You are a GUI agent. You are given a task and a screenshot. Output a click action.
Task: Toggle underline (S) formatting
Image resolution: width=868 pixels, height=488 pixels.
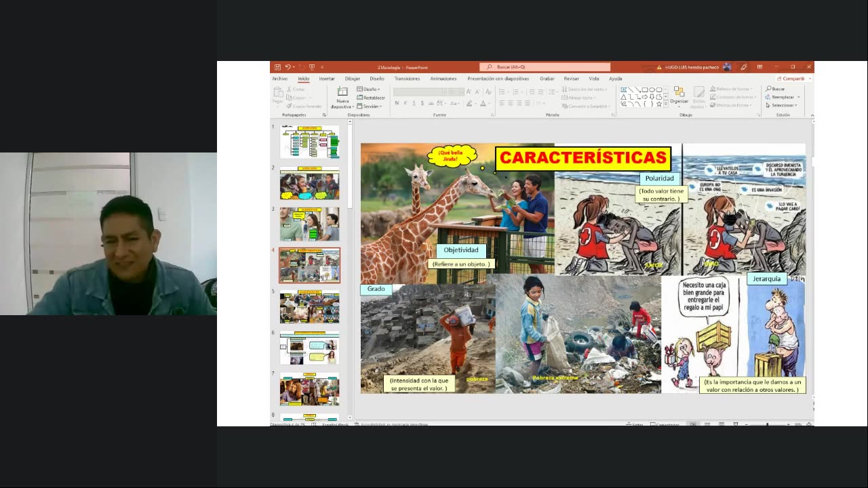tap(414, 103)
